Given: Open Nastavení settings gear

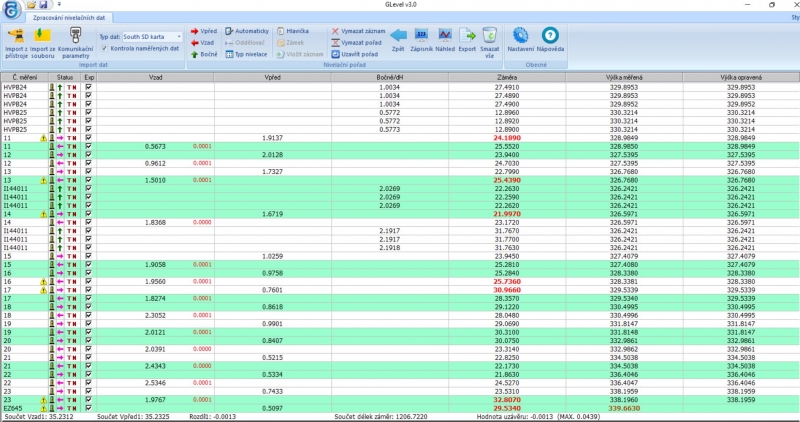Looking at the screenshot, I should click(520, 37).
